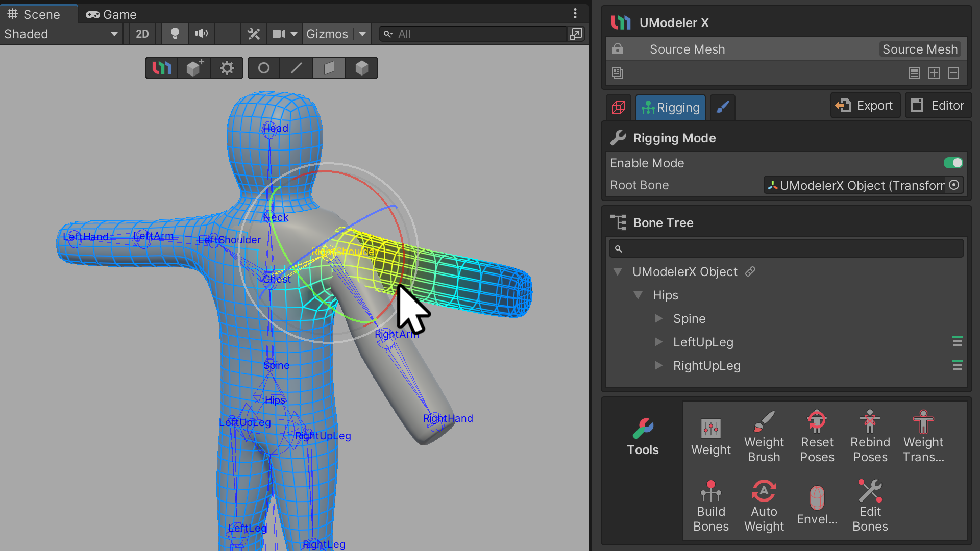Toggle Enable Mode switch off
This screenshot has width=980, height=551.
952,163
